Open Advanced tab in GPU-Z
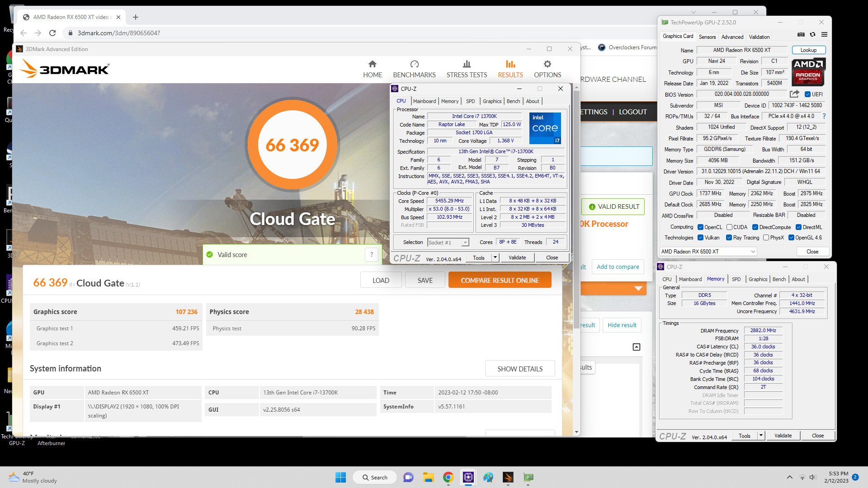 point(732,37)
